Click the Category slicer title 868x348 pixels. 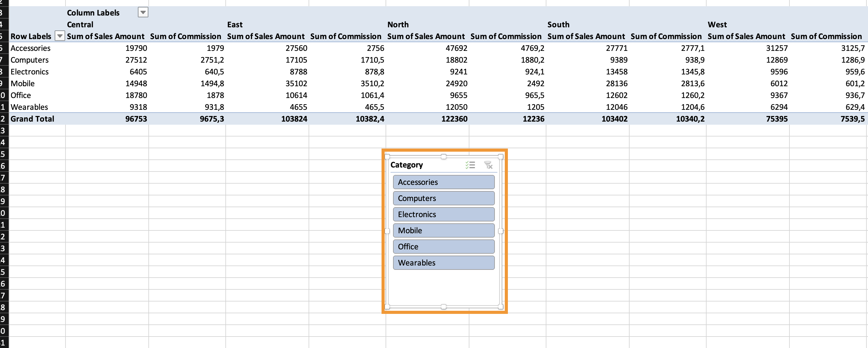(x=406, y=165)
